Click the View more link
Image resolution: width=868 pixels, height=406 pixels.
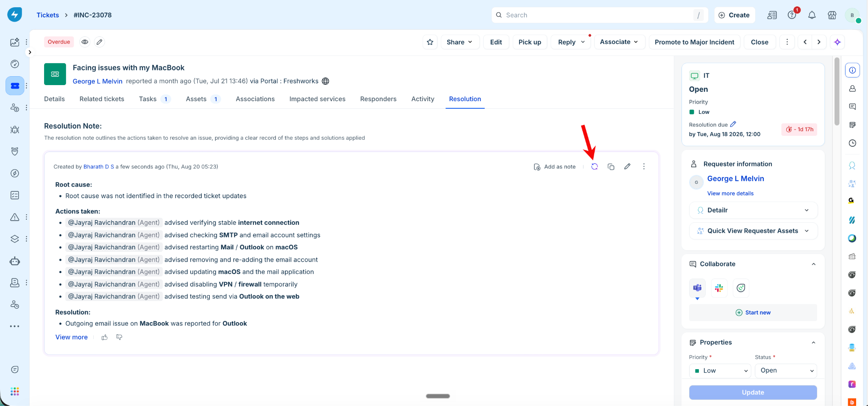pos(72,337)
